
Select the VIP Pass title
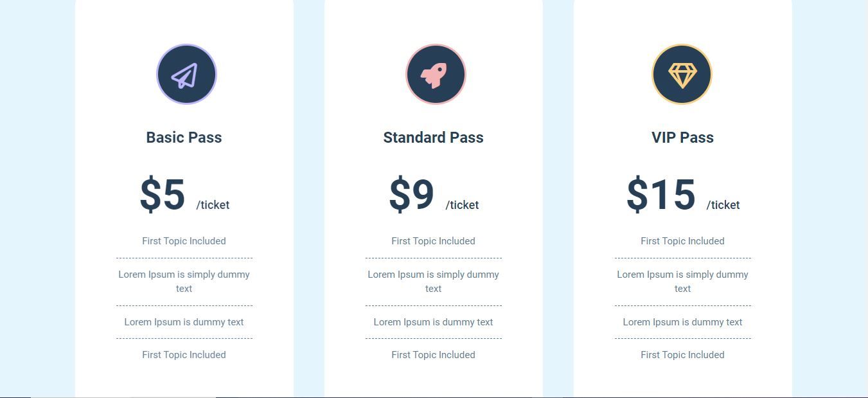click(x=682, y=138)
